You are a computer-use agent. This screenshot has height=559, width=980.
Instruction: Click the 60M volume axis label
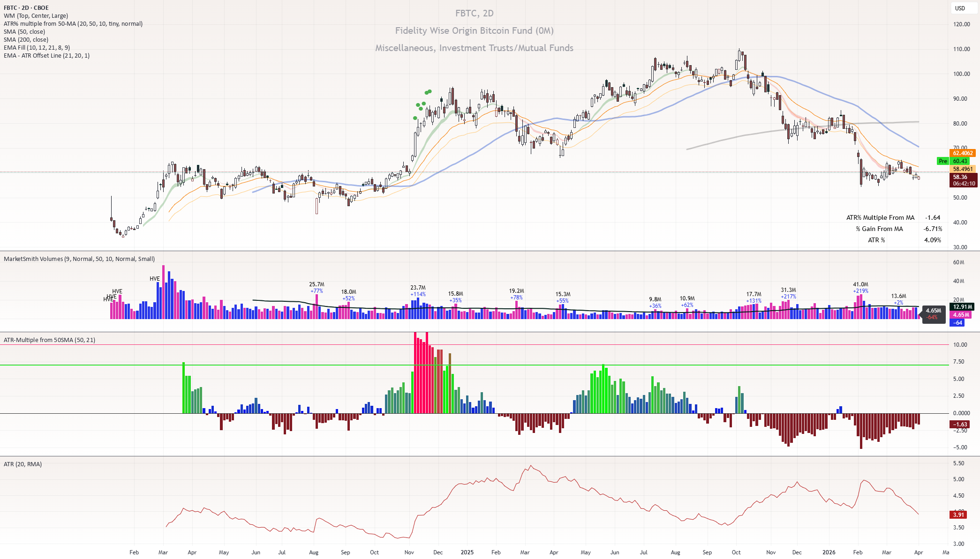(x=958, y=262)
